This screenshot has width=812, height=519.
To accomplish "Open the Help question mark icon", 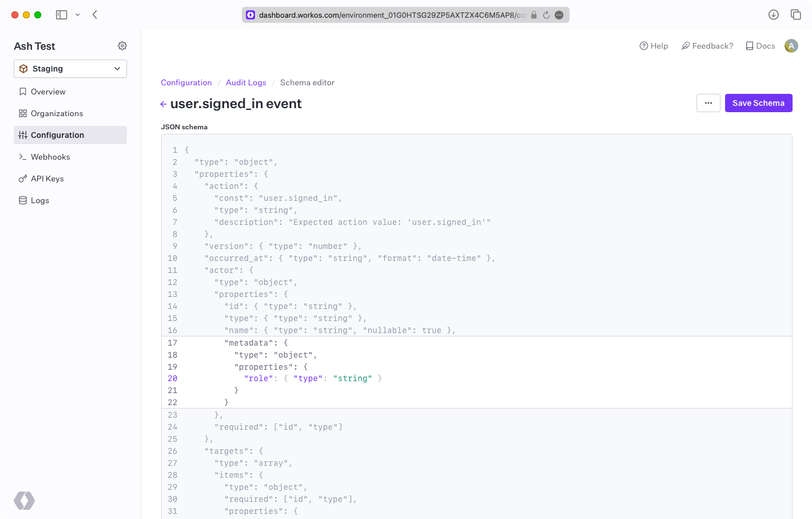I will click(644, 46).
